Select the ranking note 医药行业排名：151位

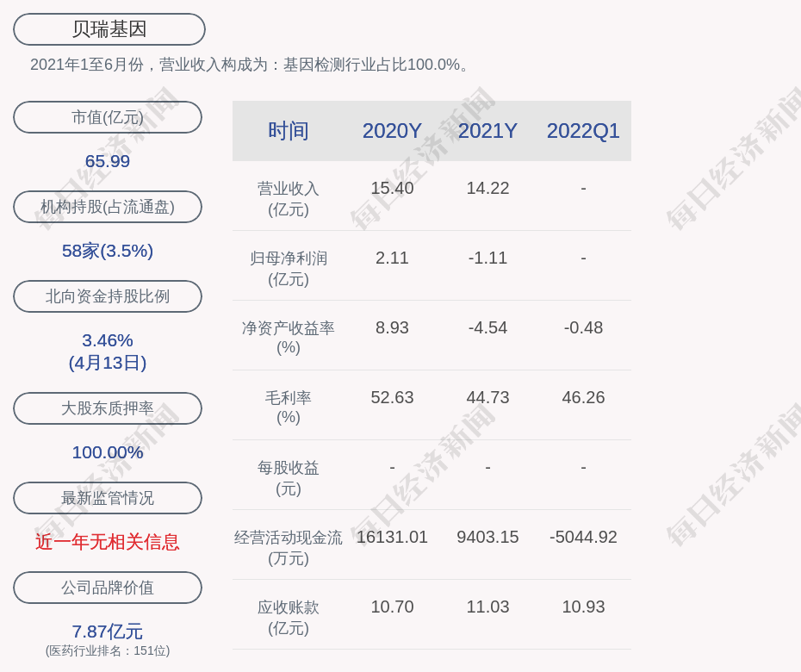click(108, 650)
